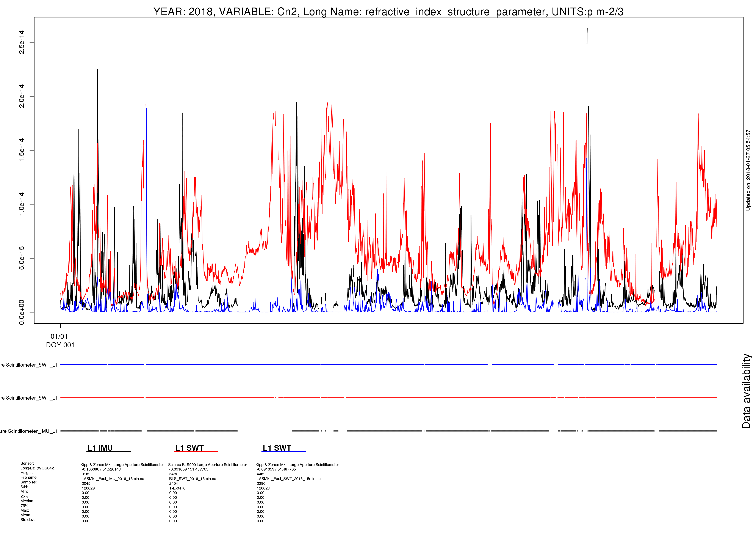This screenshot has height=535, width=756.
Task: Click the vertical "Data availability" label
Action: tap(746, 391)
